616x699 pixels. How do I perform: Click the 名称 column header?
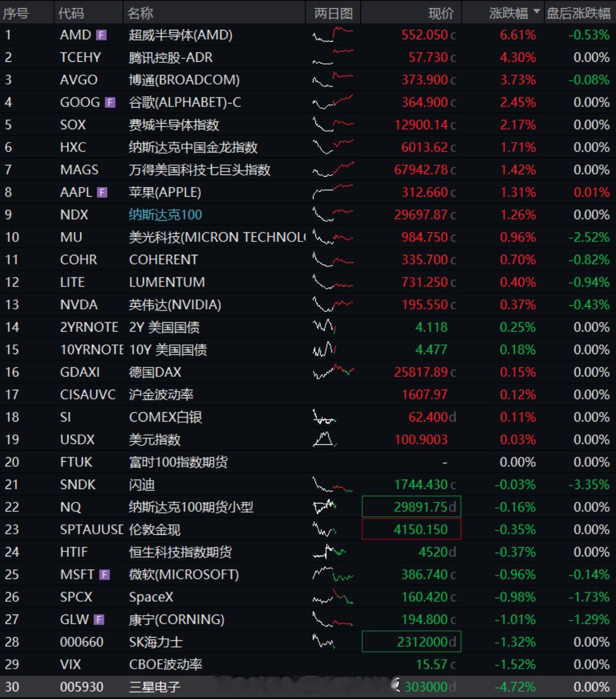click(140, 13)
